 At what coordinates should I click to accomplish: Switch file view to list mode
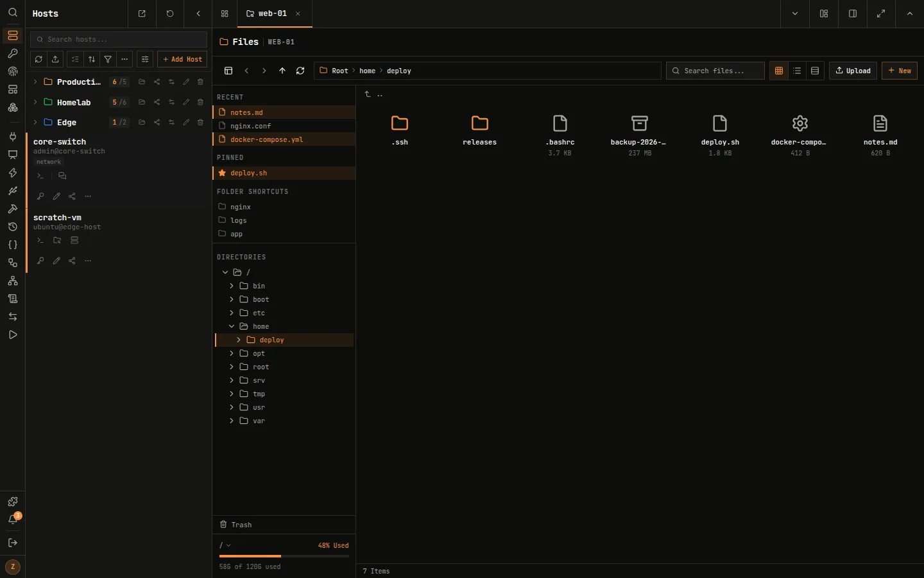pos(797,71)
